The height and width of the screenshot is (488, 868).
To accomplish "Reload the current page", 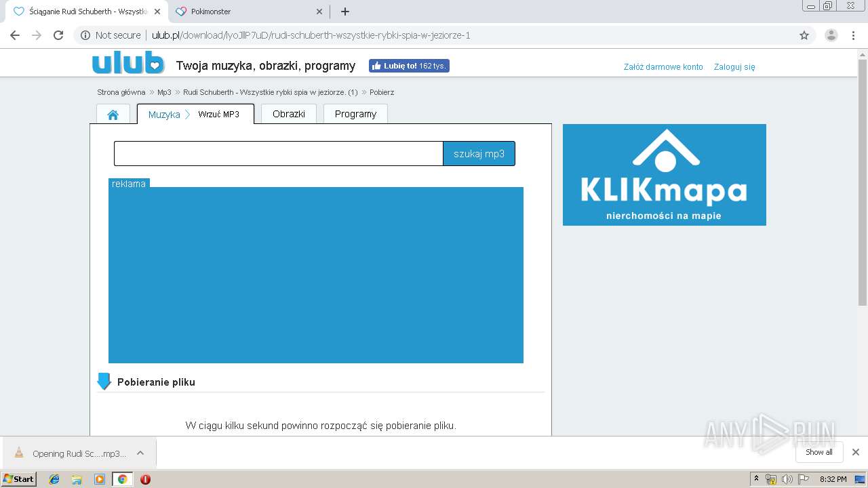I will tap(58, 35).
